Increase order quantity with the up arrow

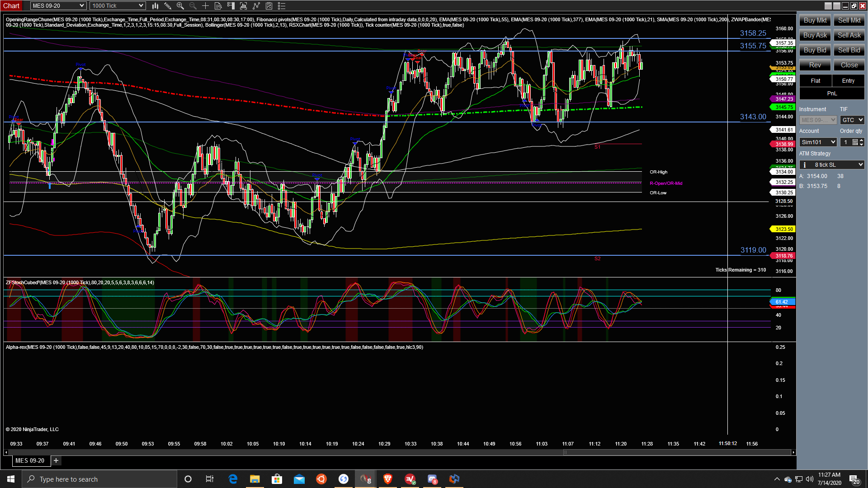[x=862, y=140]
